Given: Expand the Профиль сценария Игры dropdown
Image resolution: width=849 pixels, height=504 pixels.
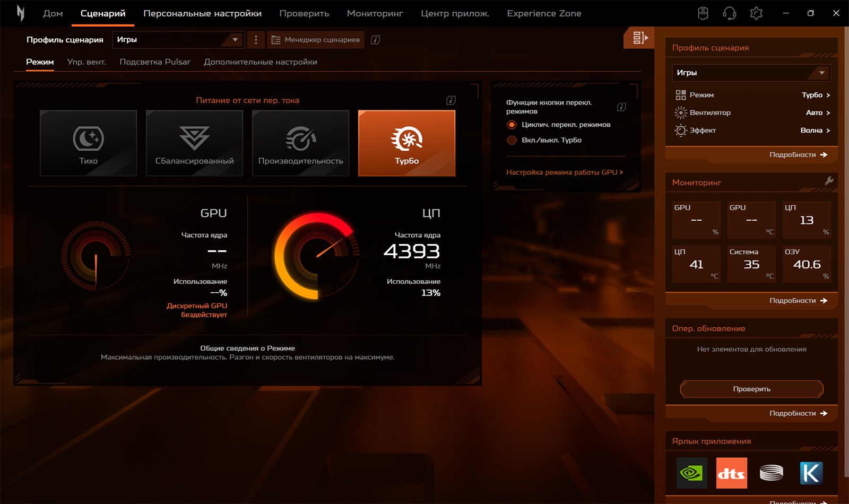Looking at the screenshot, I should click(x=178, y=40).
